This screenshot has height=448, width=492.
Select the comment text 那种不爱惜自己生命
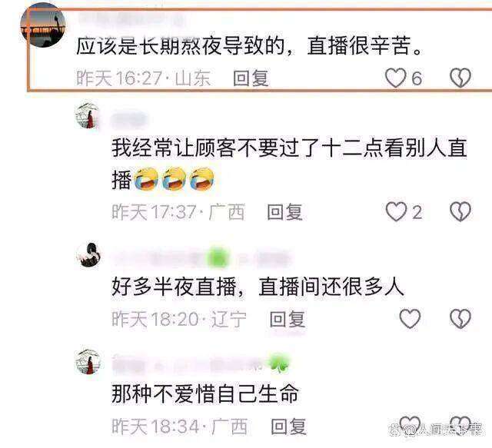point(205,394)
